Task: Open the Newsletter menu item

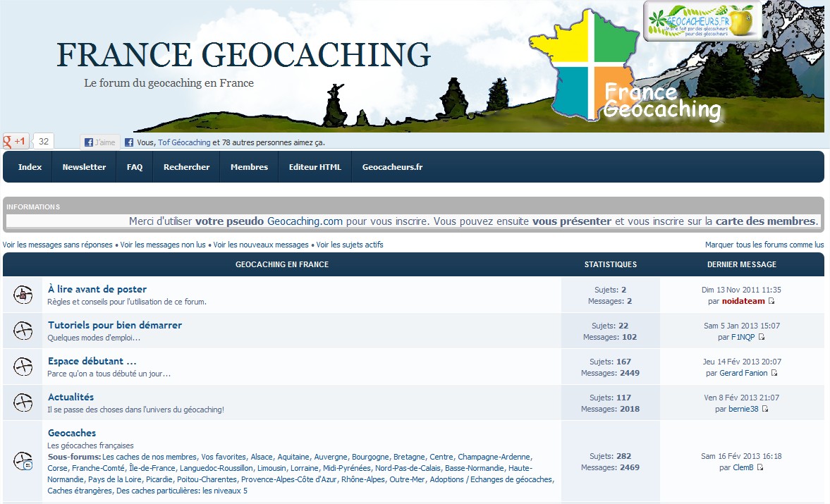Action: point(84,167)
